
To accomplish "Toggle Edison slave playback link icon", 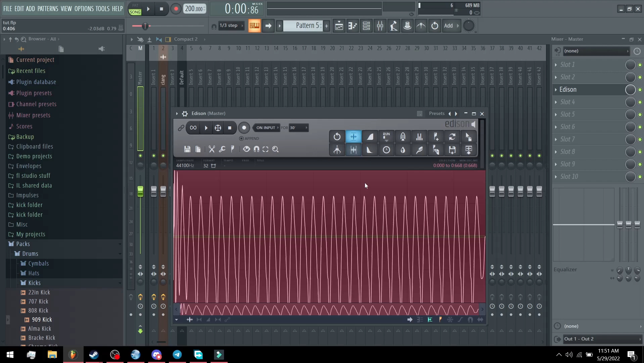I will (181, 128).
